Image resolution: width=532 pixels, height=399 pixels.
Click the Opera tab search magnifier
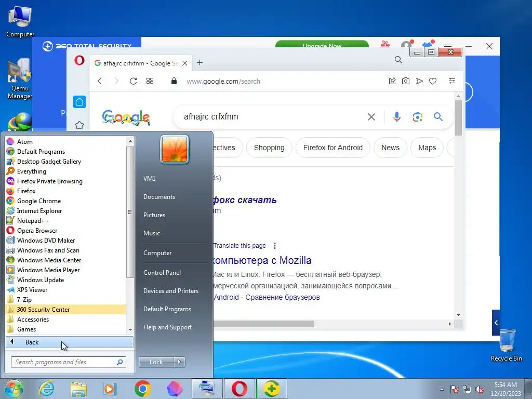coord(398,60)
